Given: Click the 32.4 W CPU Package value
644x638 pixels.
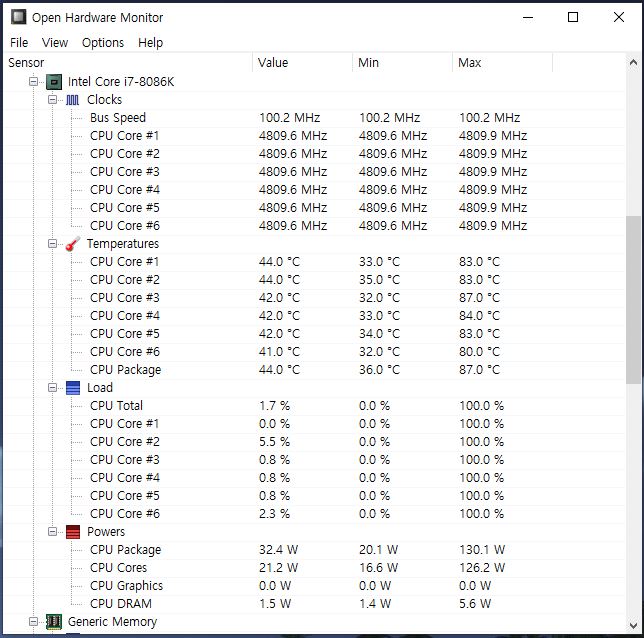Looking at the screenshot, I should [278, 550].
